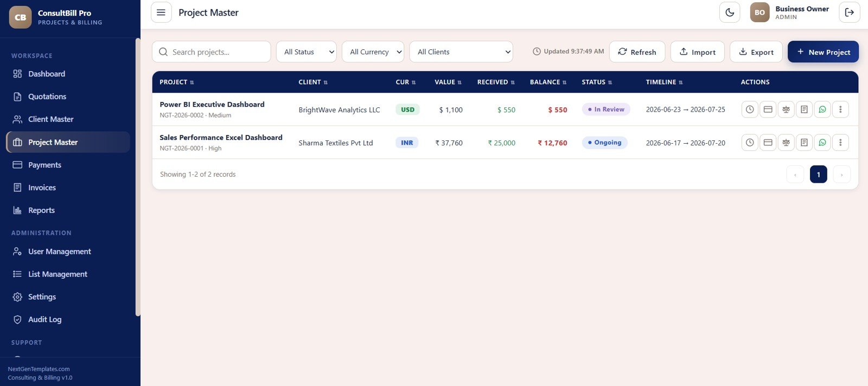Click the WhatsApp icon in the Sharma Textiles row
Image resolution: width=868 pixels, height=386 pixels.
click(822, 143)
